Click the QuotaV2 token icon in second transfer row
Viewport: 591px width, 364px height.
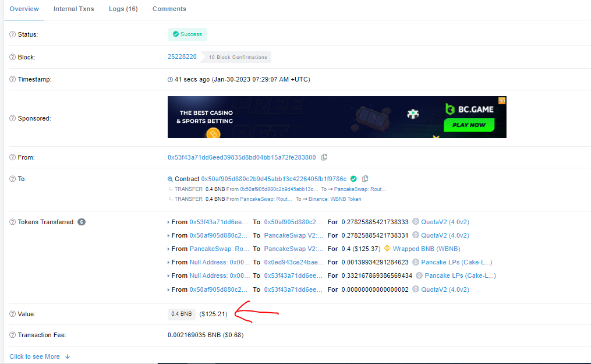415,235
